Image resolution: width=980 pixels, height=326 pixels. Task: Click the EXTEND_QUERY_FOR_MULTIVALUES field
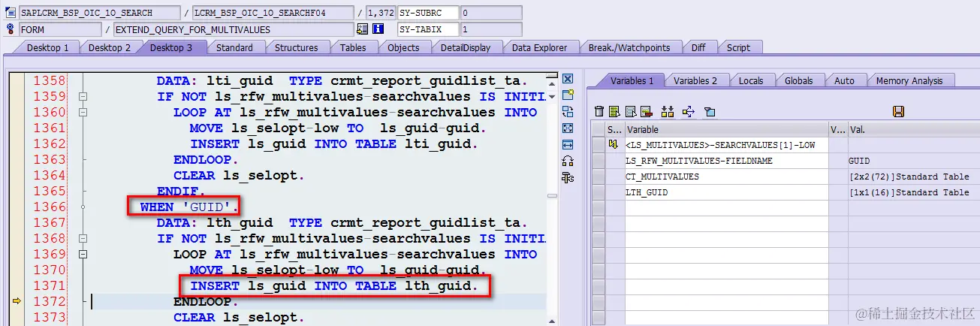(x=233, y=29)
